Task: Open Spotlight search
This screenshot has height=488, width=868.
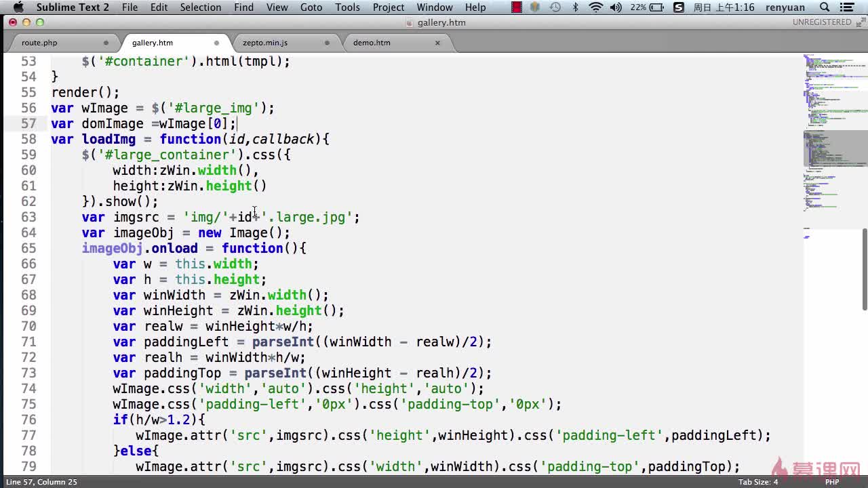Action: coord(825,7)
